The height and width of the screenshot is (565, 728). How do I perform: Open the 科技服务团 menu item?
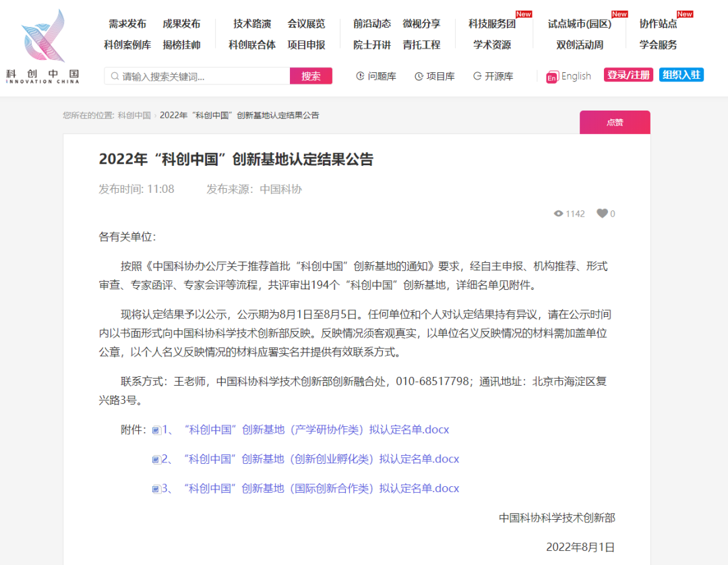(x=491, y=22)
